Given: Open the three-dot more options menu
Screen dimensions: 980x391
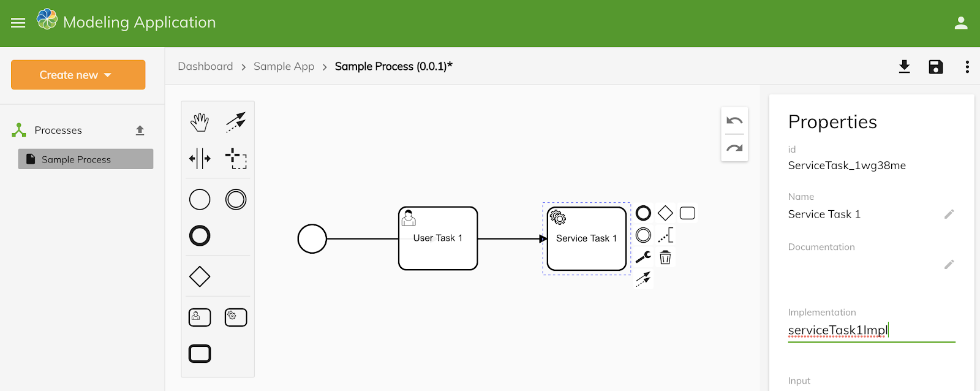Looking at the screenshot, I should point(967,67).
